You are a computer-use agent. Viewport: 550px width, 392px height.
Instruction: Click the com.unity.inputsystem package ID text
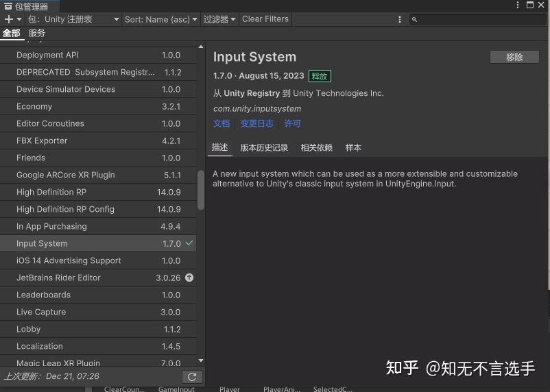click(257, 109)
